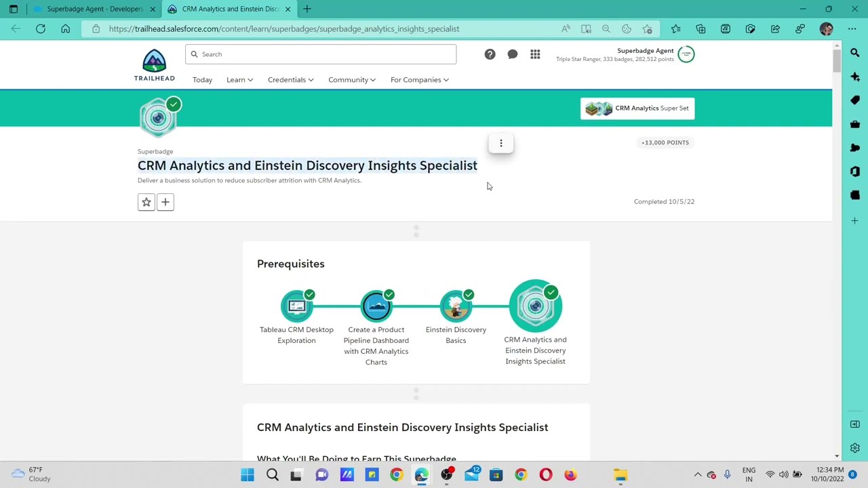Click the +13,000 POINTS label
Screen dimensions: 868x488
click(665, 142)
